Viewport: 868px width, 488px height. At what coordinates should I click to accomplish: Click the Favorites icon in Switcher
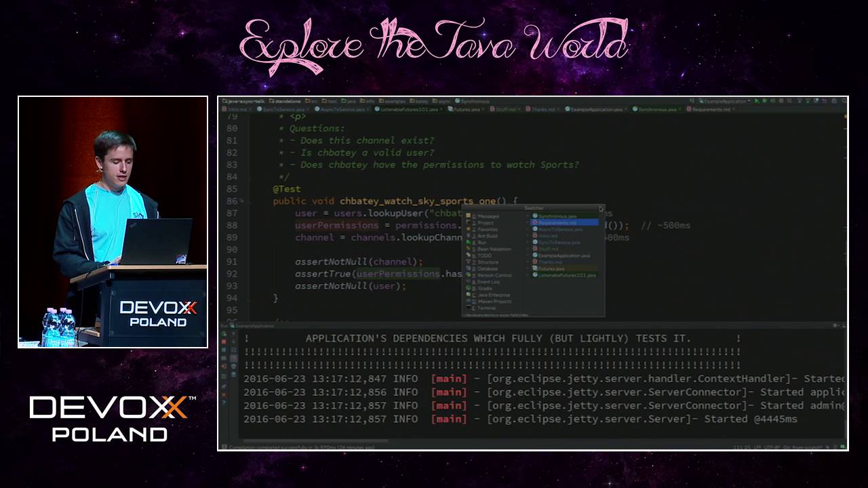coord(469,229)
